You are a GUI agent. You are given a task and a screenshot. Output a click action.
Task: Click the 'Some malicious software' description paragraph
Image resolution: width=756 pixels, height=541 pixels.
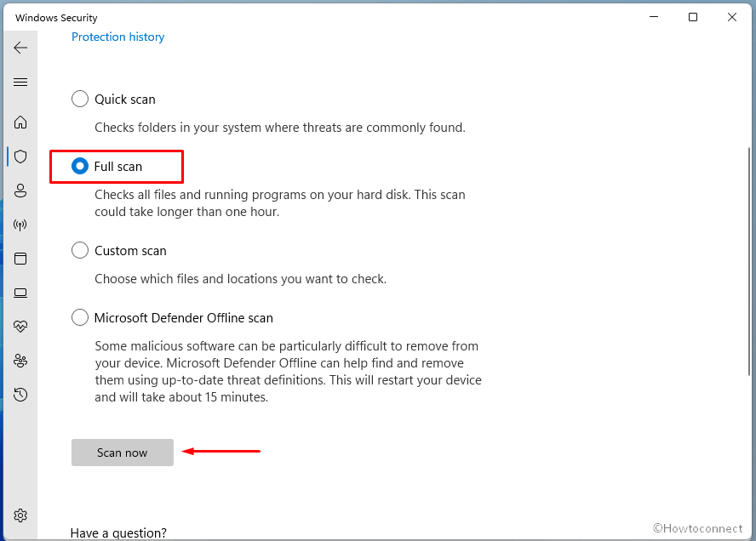point(289,372)
